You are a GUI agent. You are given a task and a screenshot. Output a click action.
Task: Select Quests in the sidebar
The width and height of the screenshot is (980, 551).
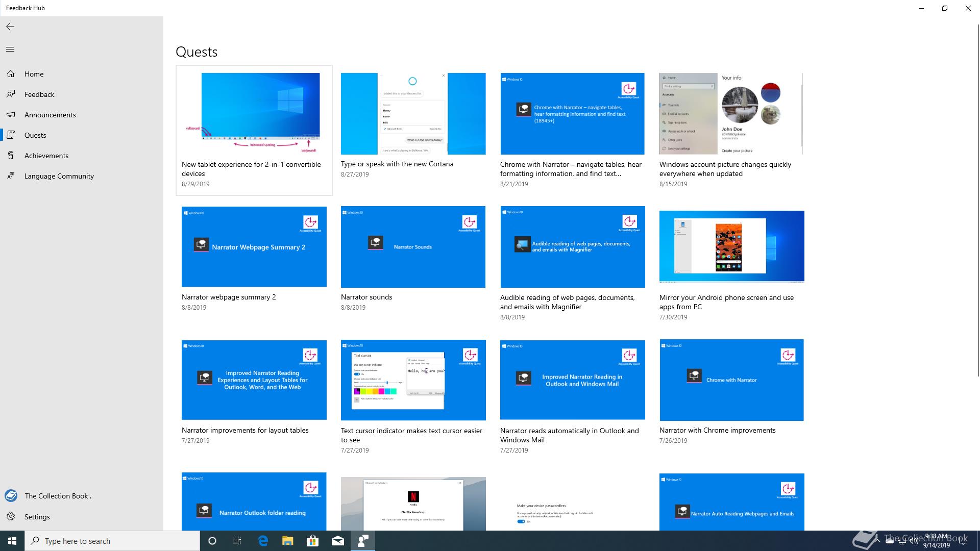pyautogui.click(x=82, y=135)
